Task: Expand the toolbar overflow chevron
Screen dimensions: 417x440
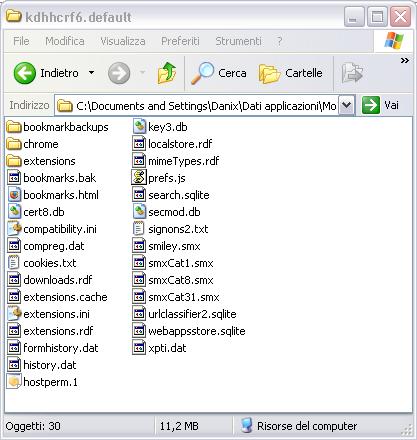Action: pyautogui.click(x=405, y=61)
